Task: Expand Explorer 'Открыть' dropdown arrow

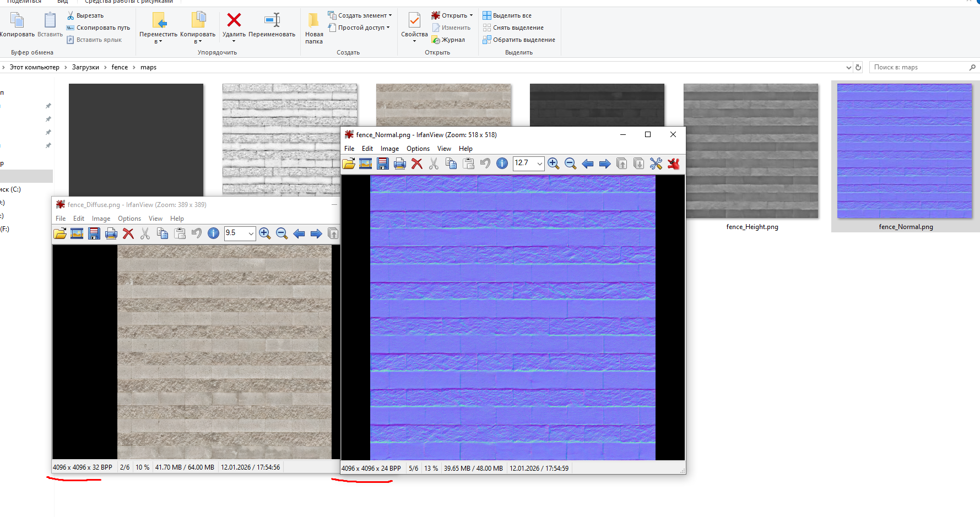Action: pos(471,15)
